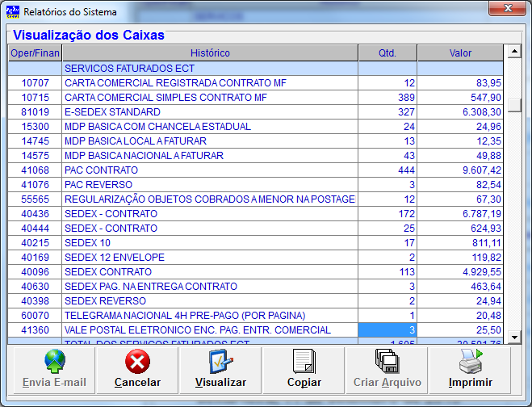
Task: Click value 811,11
Action: point(487,243)
